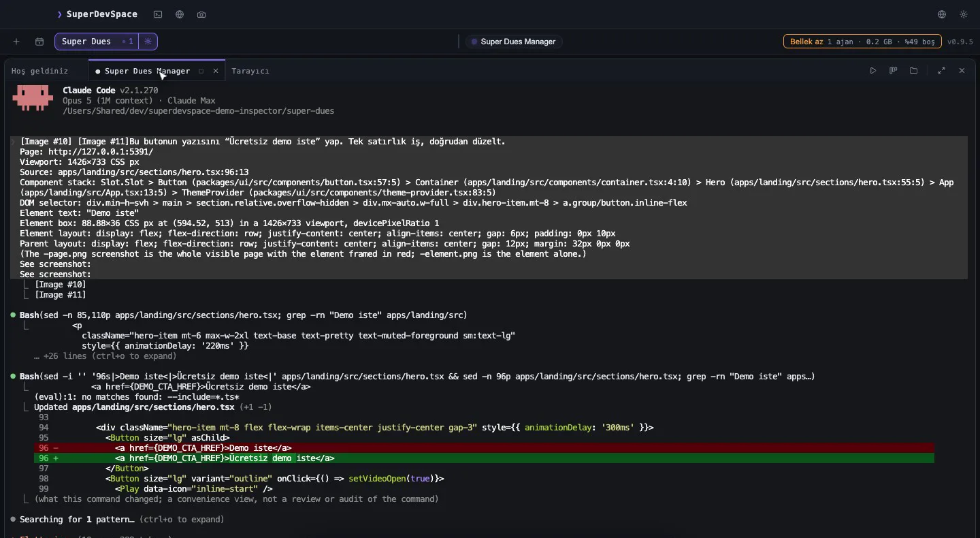Click the play run icon in panel toolbar
Screen dimensions: 980x538
(x=873, y=71)
